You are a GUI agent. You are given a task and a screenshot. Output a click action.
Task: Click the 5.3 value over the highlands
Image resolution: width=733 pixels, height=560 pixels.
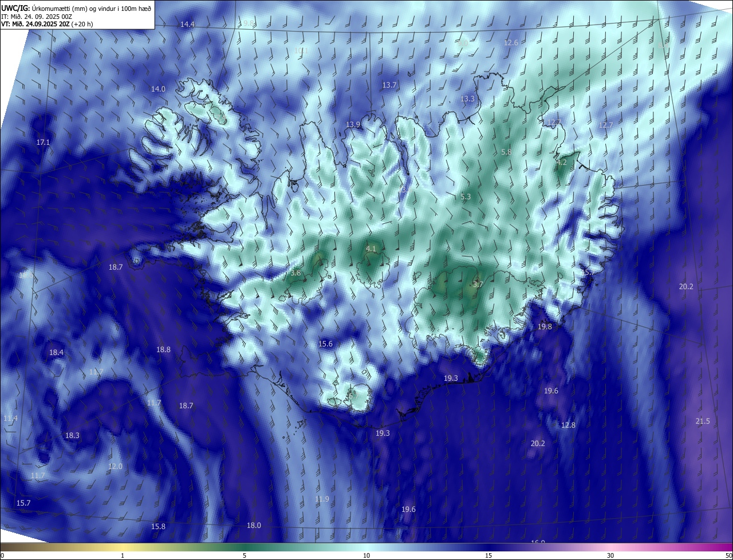tap(466, 196)
